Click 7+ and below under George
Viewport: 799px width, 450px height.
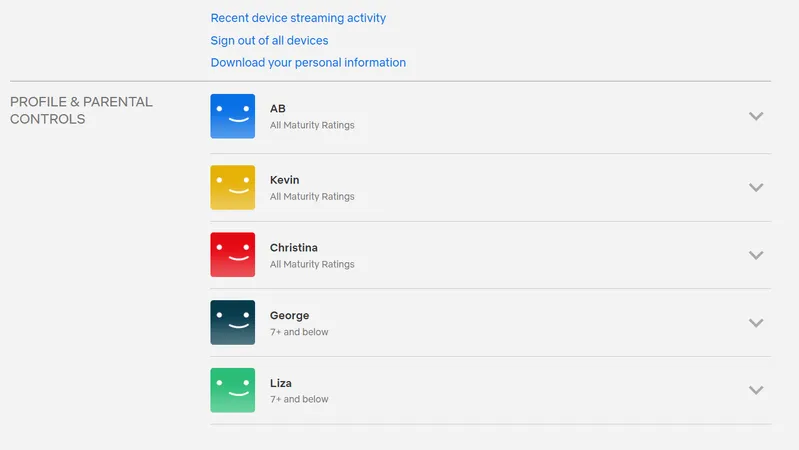(x=299, y=332)
